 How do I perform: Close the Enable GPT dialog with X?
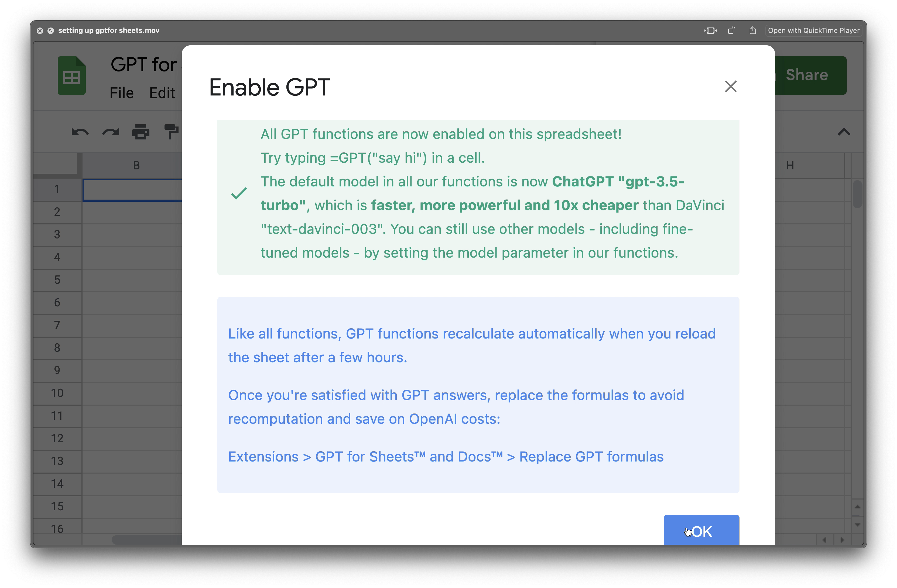point(730,86)
